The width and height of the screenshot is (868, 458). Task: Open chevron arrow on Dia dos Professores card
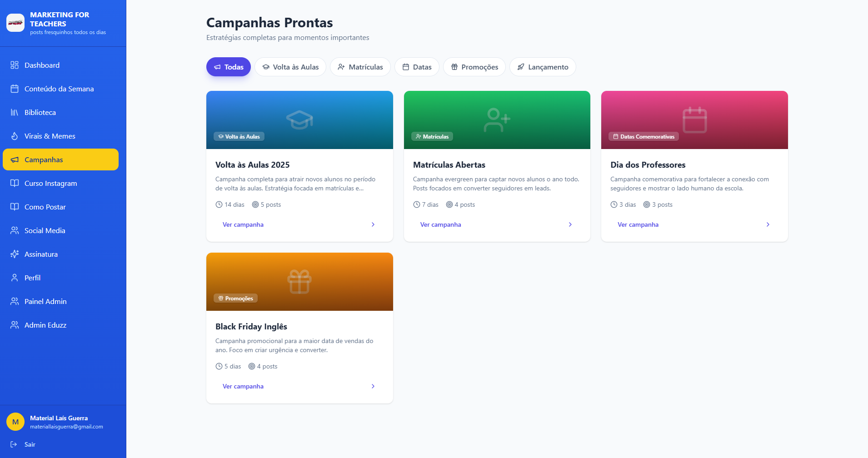768,224
